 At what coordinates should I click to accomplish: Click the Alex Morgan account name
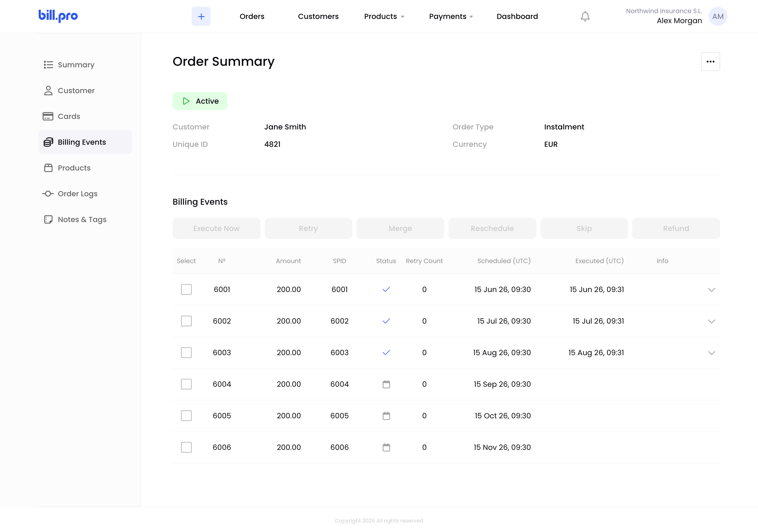tap(679, 21)
